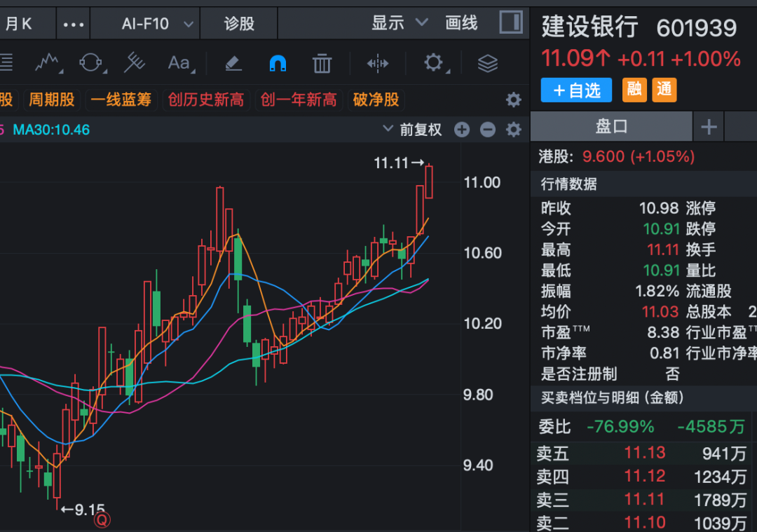Click the 今开 10.91 value
The height and width of the screenshot is (532, 757).
click(x=661, y=229)
